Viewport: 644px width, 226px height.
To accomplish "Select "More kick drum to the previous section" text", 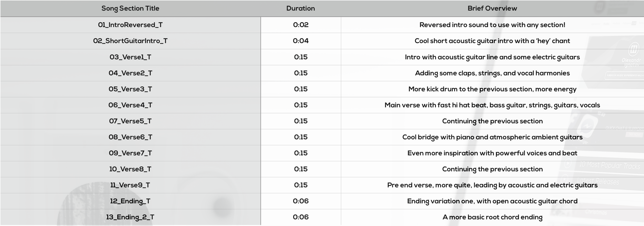I will 492,89.
